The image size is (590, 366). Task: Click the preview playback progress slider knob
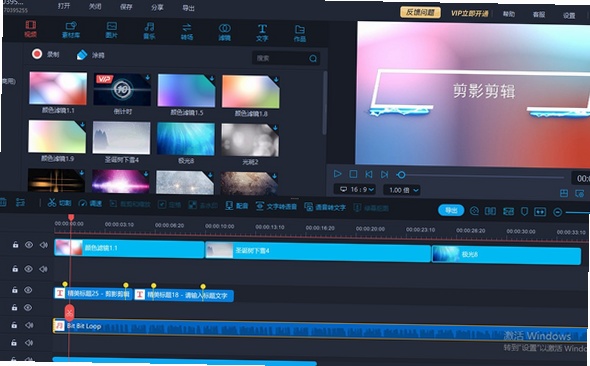401,175
